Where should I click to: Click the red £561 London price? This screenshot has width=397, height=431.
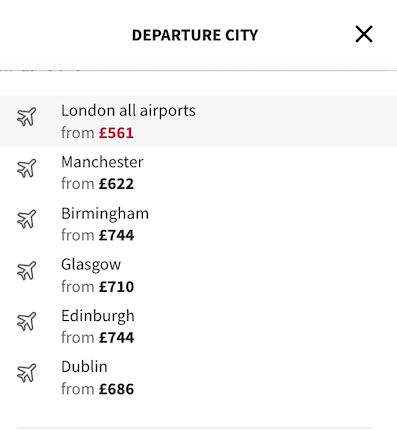pos(116,133)
